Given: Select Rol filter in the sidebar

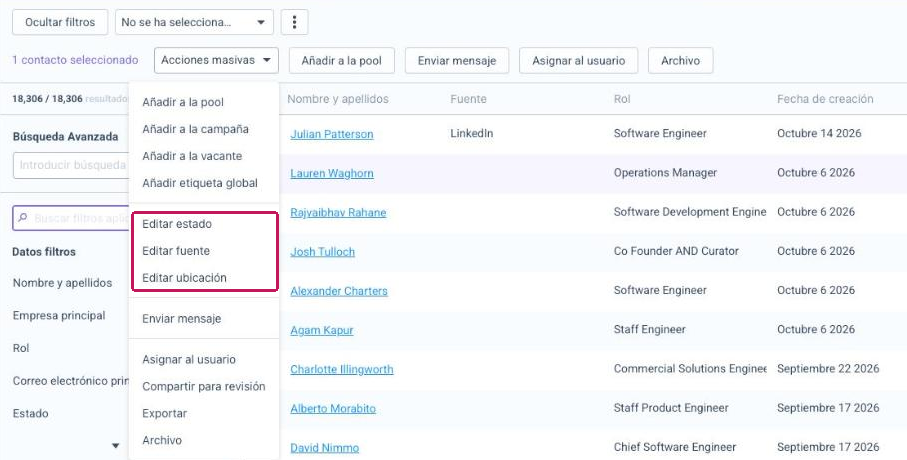Looking at the screenshot, I should (21, 348).
